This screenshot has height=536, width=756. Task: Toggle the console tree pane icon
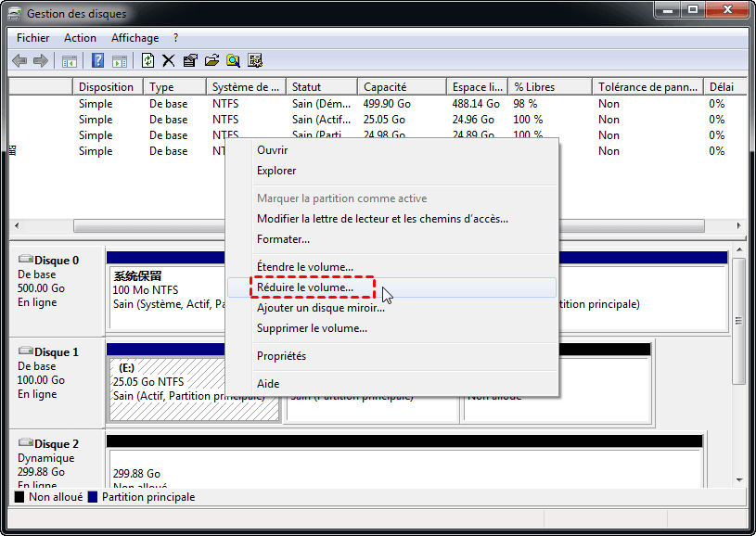(x=69, y=61)
